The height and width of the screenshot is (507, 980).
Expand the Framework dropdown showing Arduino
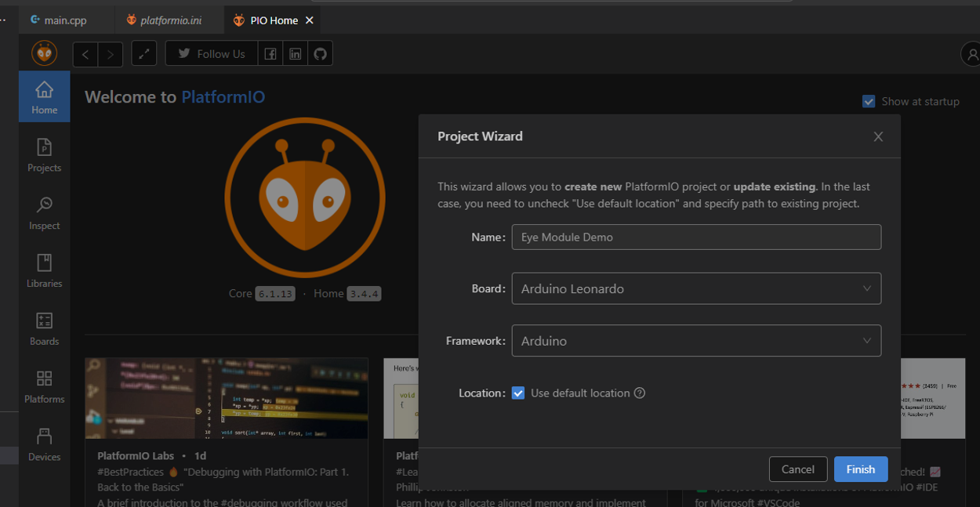695,341
